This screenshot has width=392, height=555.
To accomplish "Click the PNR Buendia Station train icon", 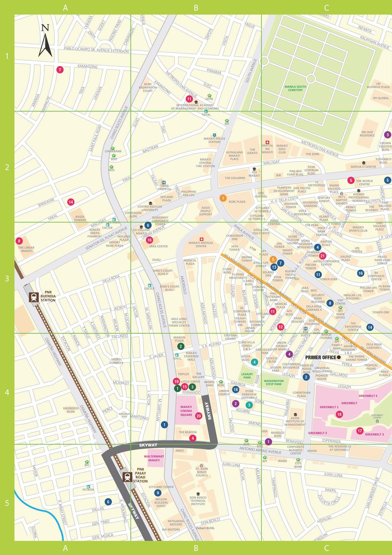I will [34, 297].
